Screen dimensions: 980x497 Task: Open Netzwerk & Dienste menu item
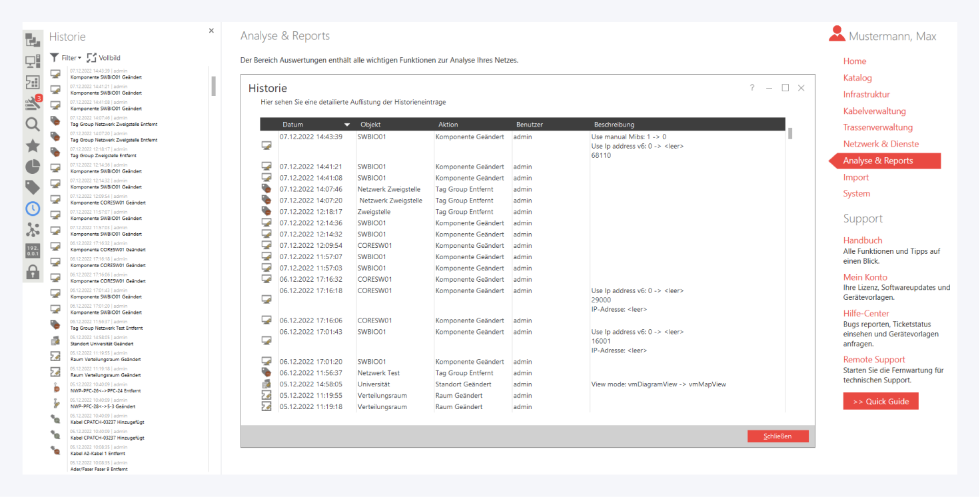click(x=881, y=144)
